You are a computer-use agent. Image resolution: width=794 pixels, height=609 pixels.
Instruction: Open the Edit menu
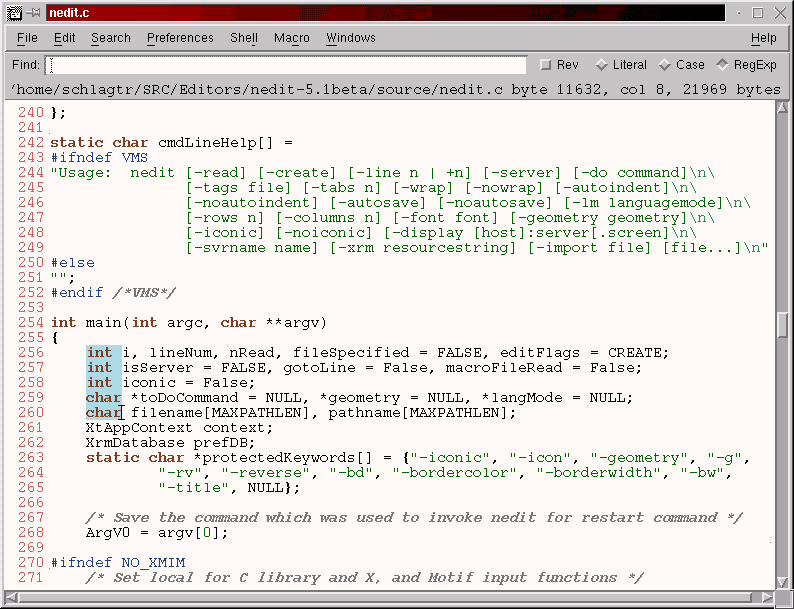64,38
